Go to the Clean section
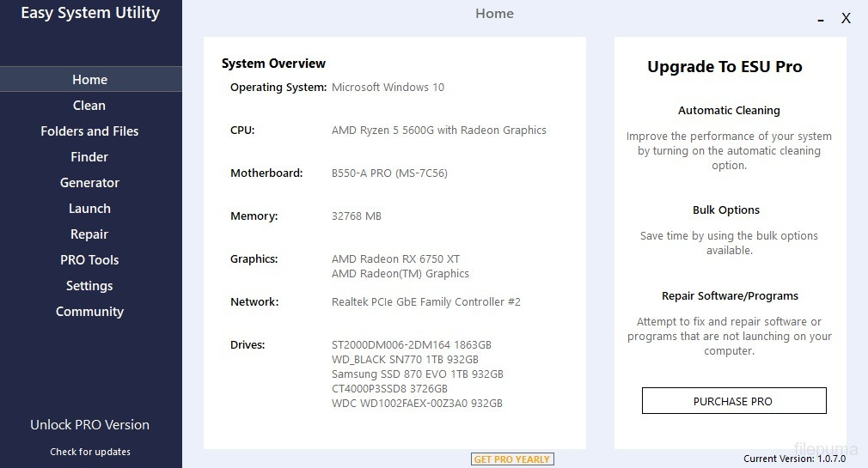Viewport: 868px width, 468px height. (x=89, y=105)
